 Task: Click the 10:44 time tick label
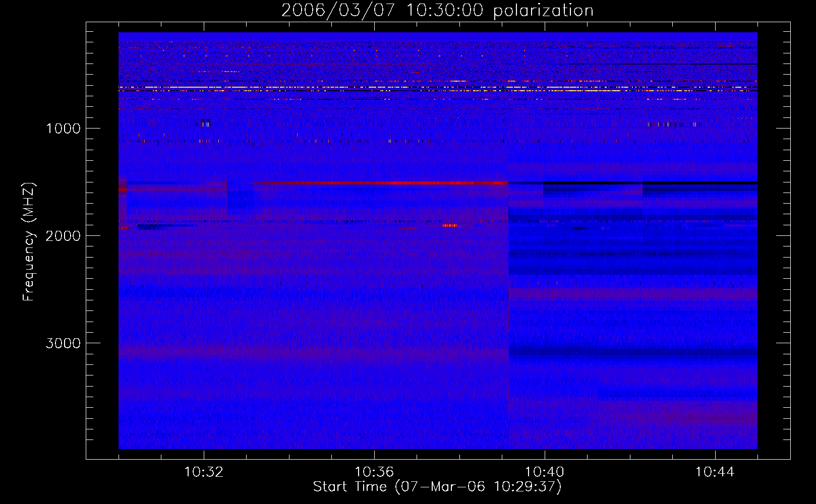pos(715,472)
